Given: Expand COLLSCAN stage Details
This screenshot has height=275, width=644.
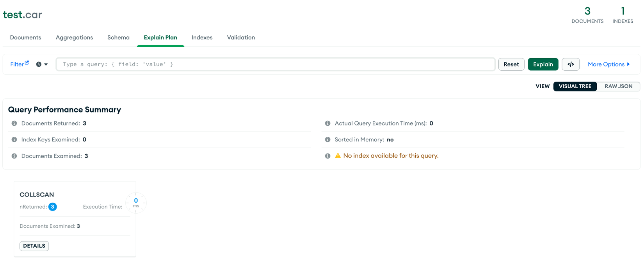Looking at the screenshot, I should (x=34, y=246).
